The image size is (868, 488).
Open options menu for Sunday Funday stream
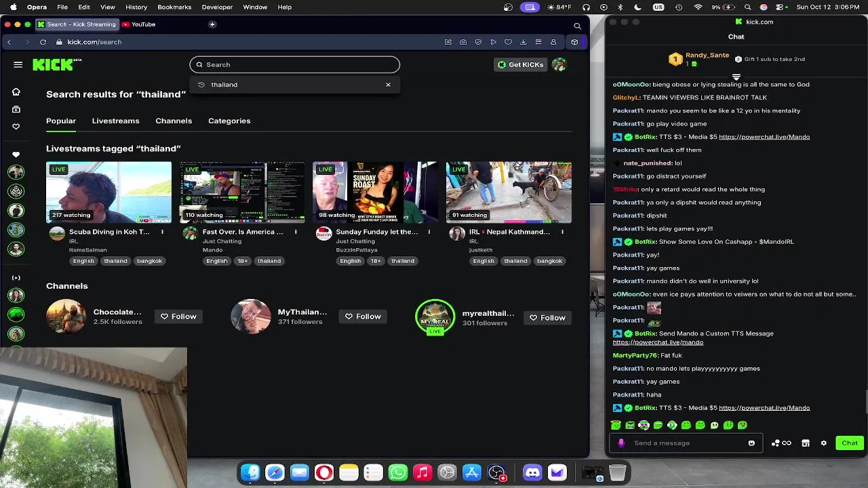(x=429, y=232)
